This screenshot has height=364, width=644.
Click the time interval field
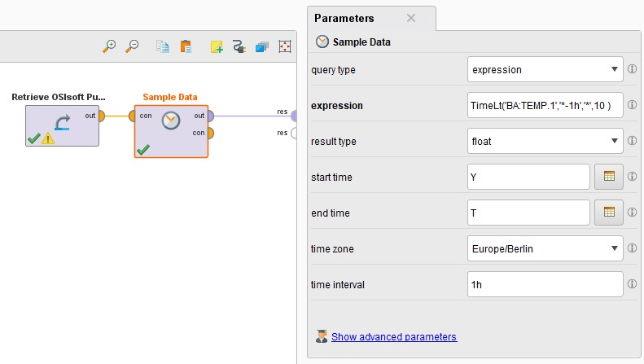click(545, 284)
